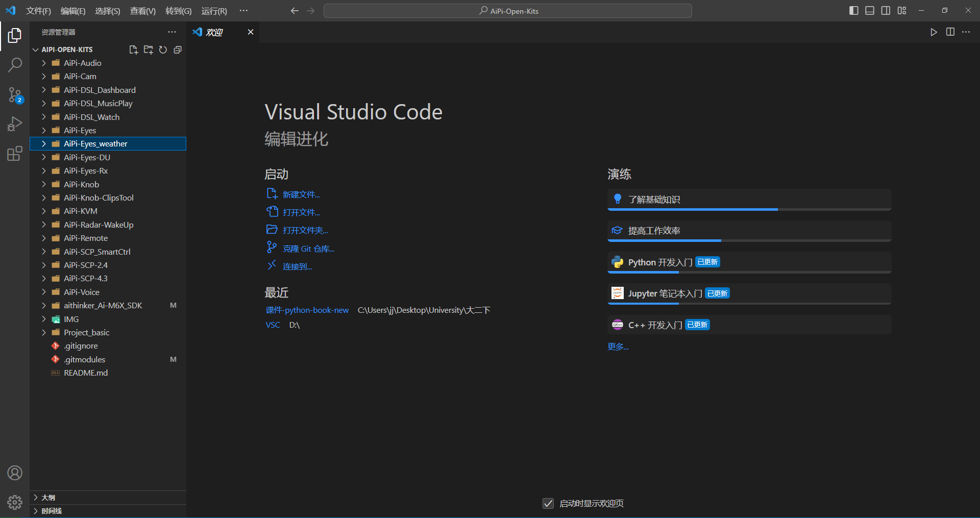
Task: Expand the 大纲 outline section
Action: point(108,498)
